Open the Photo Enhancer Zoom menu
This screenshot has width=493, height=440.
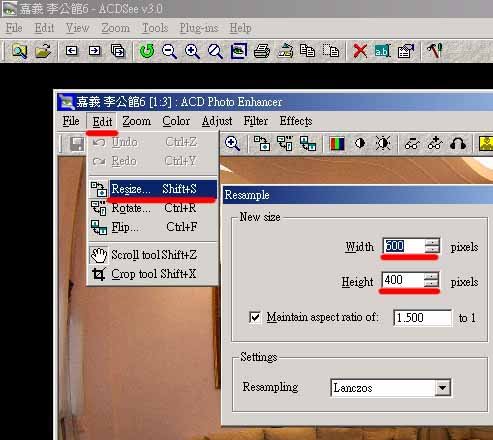pyautogui.click(x=136, y=121)
